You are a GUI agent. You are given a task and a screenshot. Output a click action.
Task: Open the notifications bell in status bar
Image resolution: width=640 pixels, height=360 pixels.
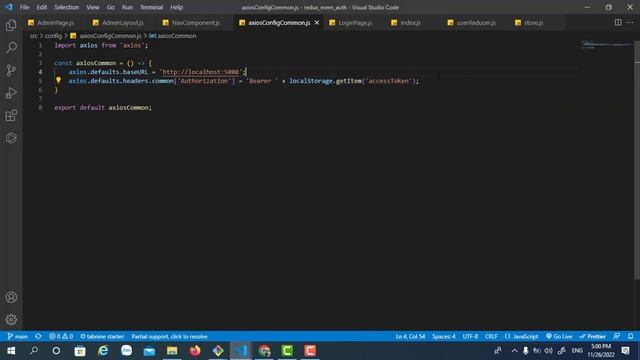[x=631, y=336]
